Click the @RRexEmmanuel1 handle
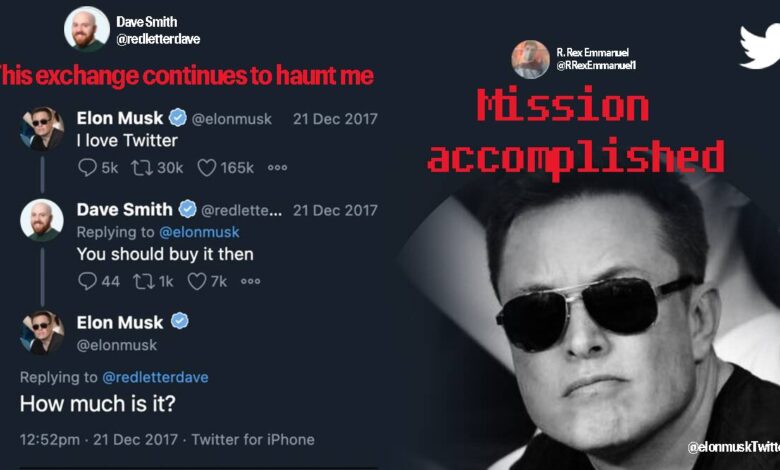780x470 pixels. click(x=596, y=66)
